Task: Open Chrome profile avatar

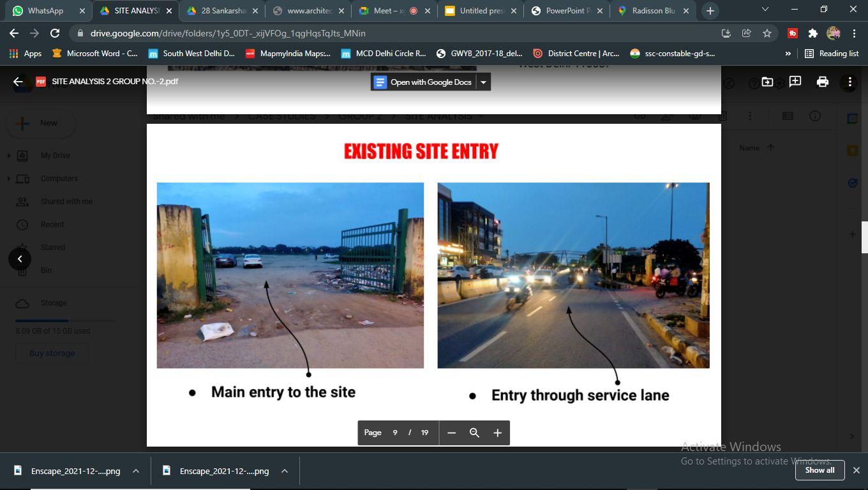Action: (x=833, y=33)
